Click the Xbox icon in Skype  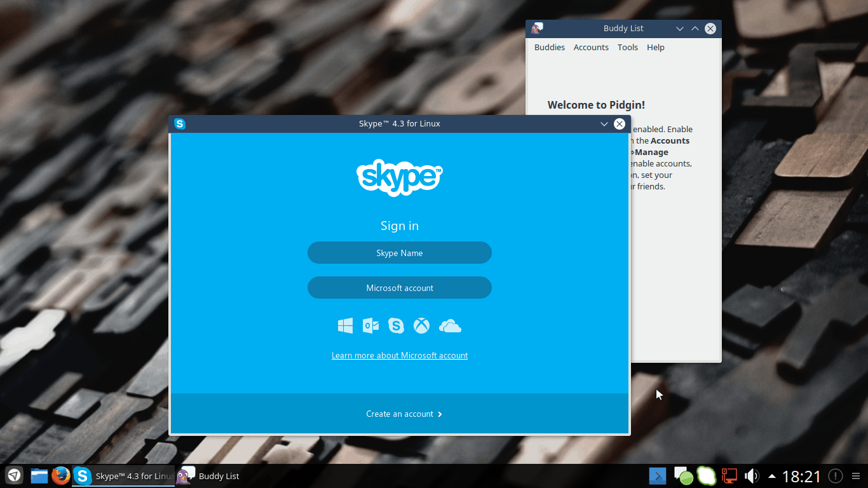pos(421,326)
